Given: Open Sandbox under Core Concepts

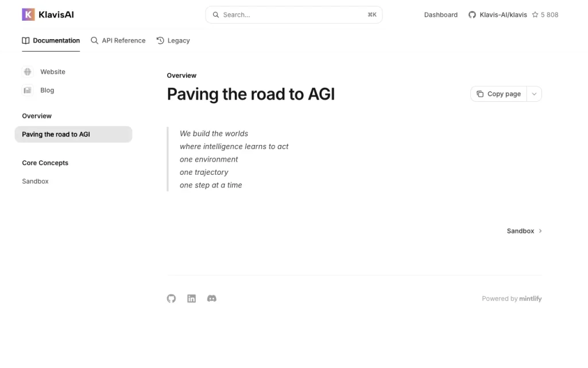Looking at the screenshot, I should pos(35,181).
